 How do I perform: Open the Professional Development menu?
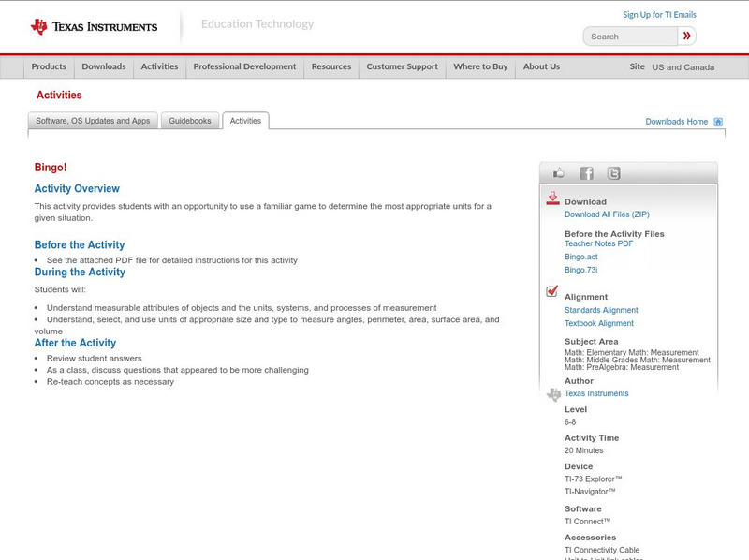click(244, 66)
